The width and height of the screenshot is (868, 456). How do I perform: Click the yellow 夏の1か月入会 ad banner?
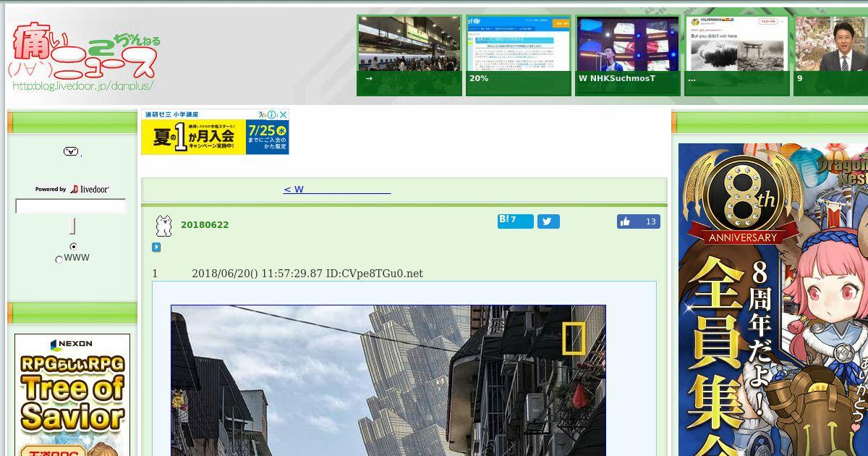click(215, 132)
